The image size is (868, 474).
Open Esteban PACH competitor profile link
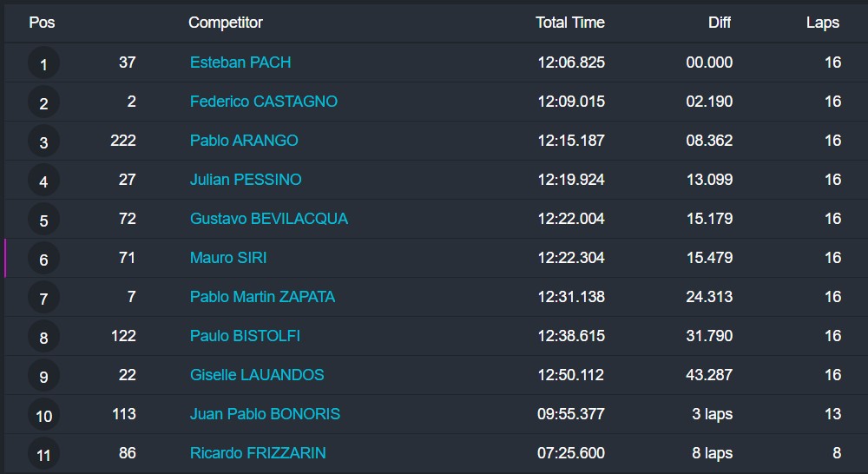point(240,63)
